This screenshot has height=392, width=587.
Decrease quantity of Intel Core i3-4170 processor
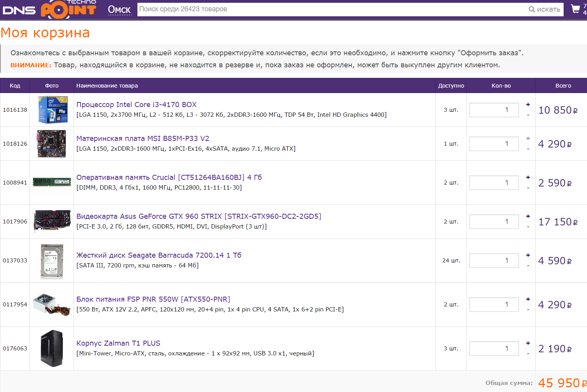tap(528, 115)
